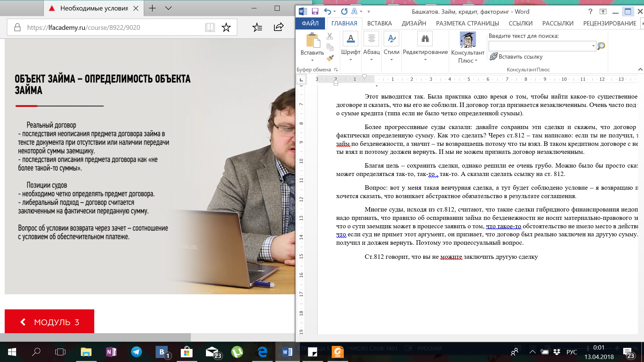644x362 pixels.
Task: Open the ФАЙЛ tab
Action: [x=310, y=23]
